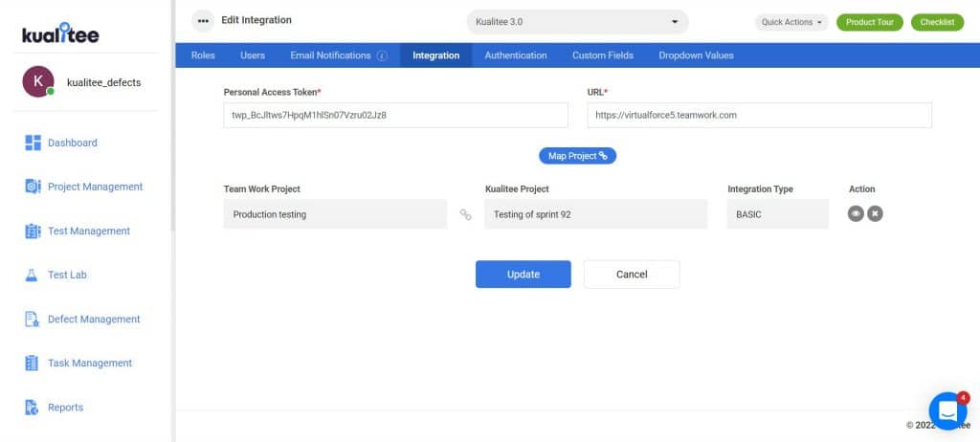Viewport: 980px width, 442px height.
Task: Select the Integration tab
Action: (x=436, y=55)
